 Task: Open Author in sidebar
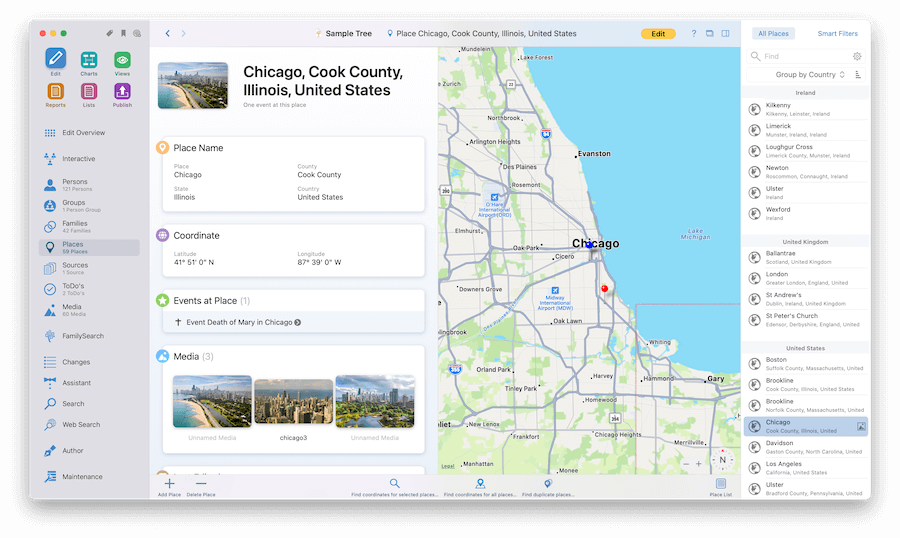tap(89, 451)
